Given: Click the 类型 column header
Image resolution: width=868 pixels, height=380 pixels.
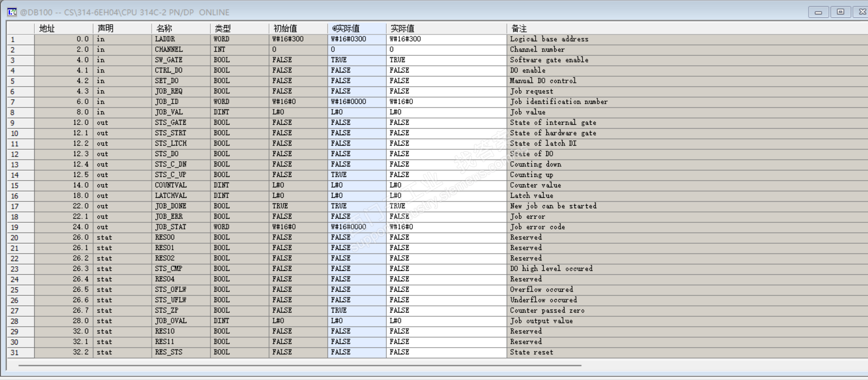Looking at the screenshot, I should pyautogui.click(x=240, y=28).
